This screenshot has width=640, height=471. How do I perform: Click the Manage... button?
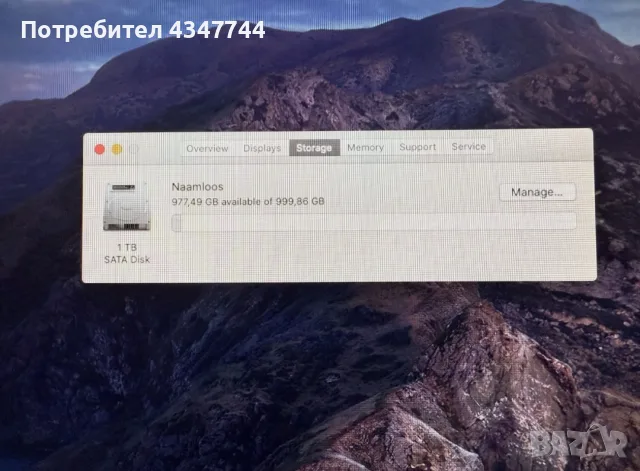pos(538,192)
